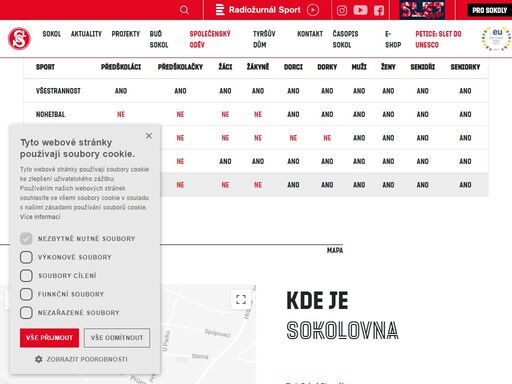Play Radiožurnál Sport stream
The height and width of the screenshot is (384, 512).
click(x=313, y=10)
